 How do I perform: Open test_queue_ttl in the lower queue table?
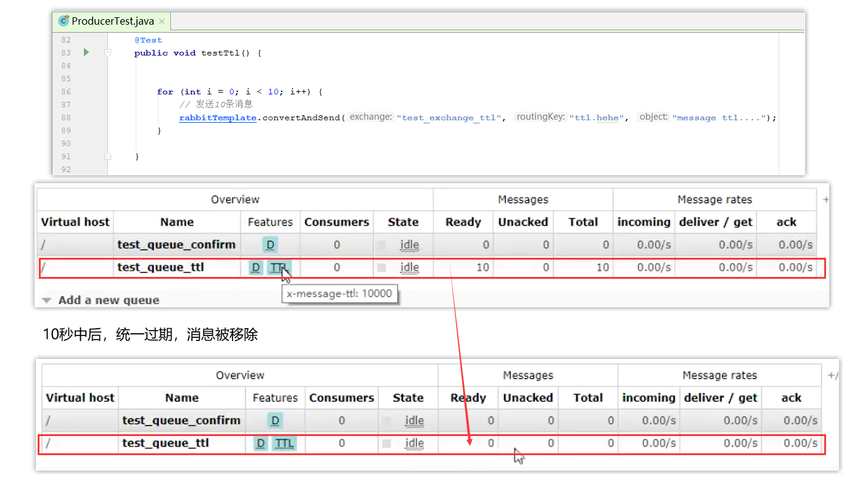(x=165, y=443)
